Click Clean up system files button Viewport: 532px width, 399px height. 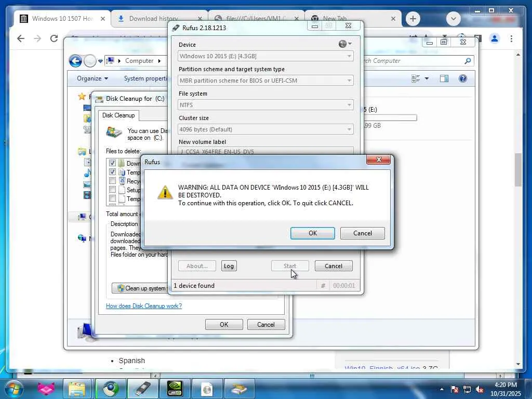click(x=140, y=288)
